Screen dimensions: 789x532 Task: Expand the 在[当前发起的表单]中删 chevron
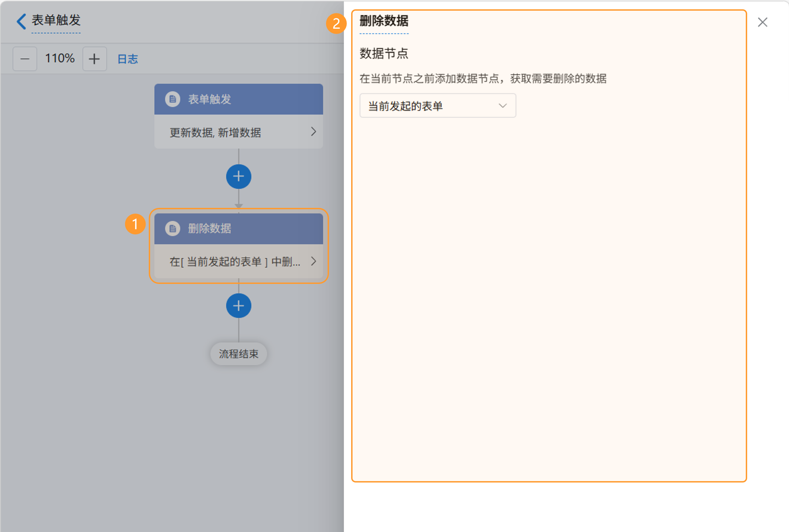313,261
